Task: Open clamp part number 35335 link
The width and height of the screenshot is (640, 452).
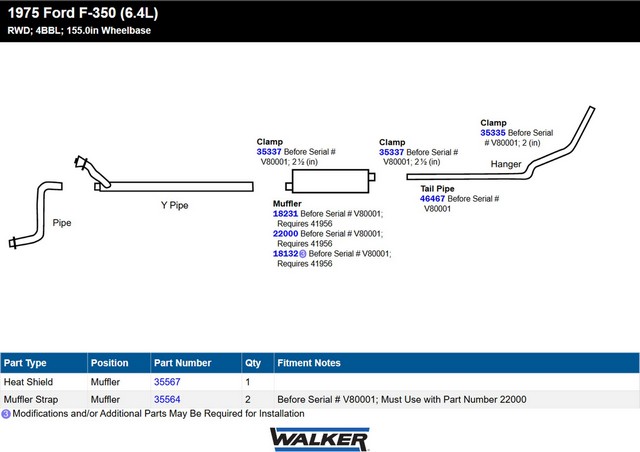Action: point(493,133)
